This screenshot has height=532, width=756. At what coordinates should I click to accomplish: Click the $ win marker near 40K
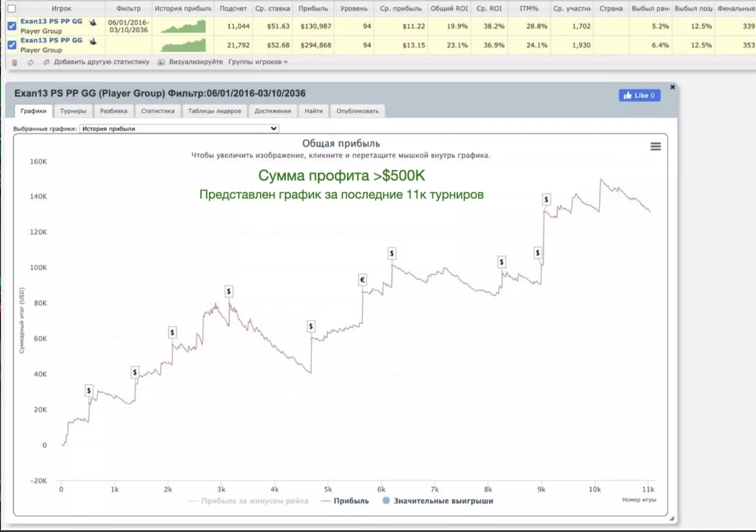(135, 372)
